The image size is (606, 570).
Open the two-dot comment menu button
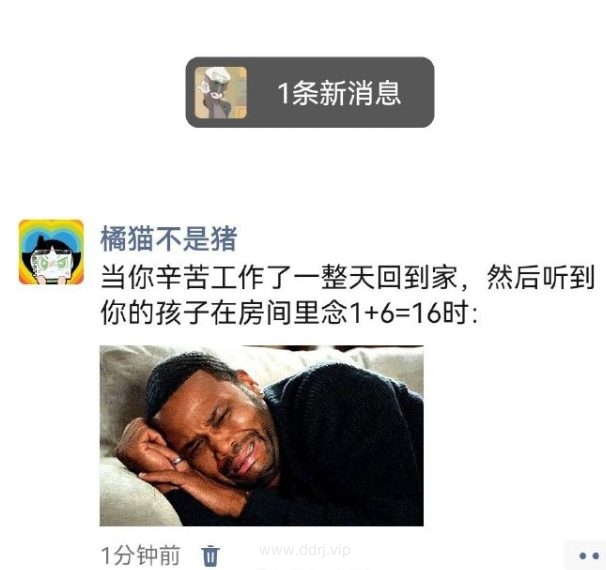[x=588, y=556]
